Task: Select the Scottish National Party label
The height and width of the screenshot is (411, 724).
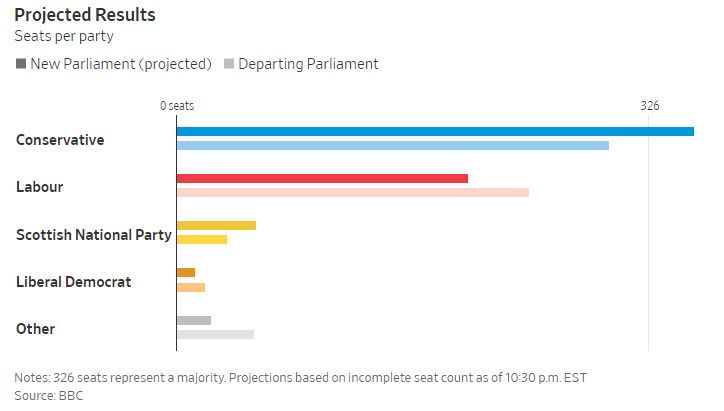Action: click(x=94, y=235)
